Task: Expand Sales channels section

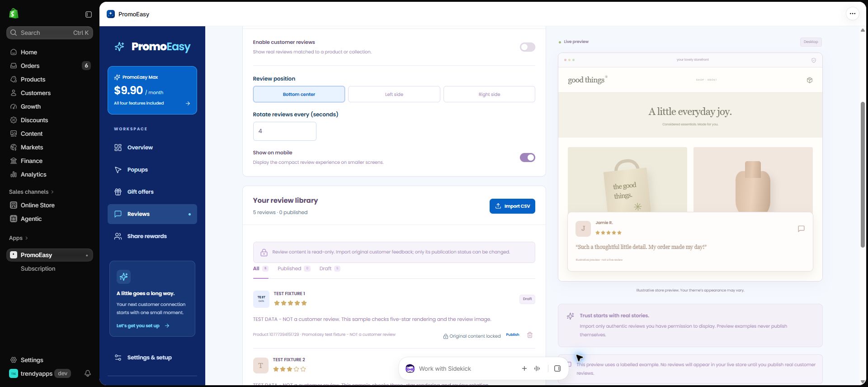Action: [31, 192]
